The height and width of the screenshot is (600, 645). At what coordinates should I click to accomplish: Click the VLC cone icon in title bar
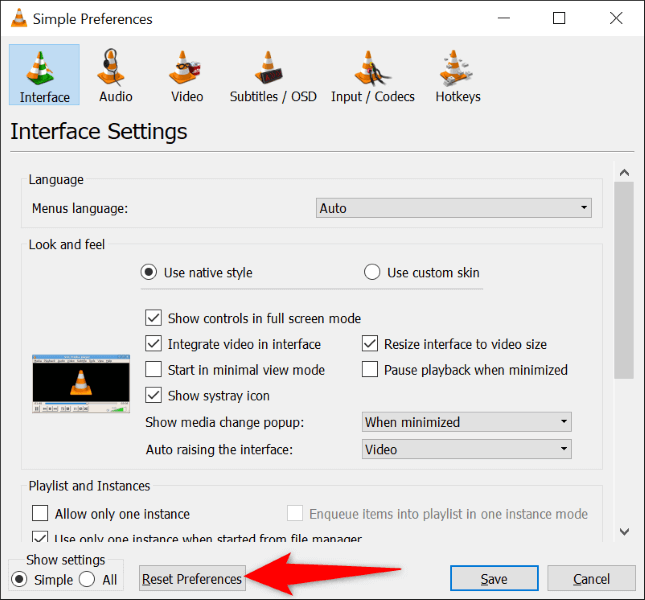tap(19, 18)
